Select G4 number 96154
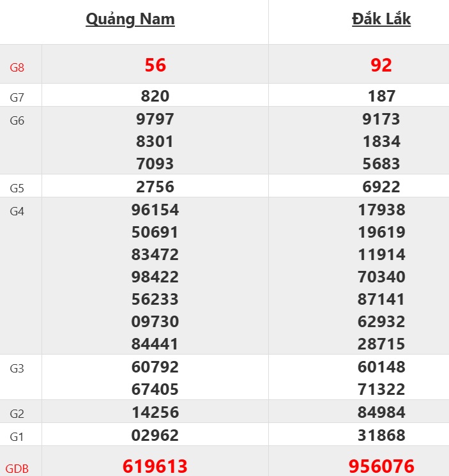The image size is (449, 476). coord(155,210)
